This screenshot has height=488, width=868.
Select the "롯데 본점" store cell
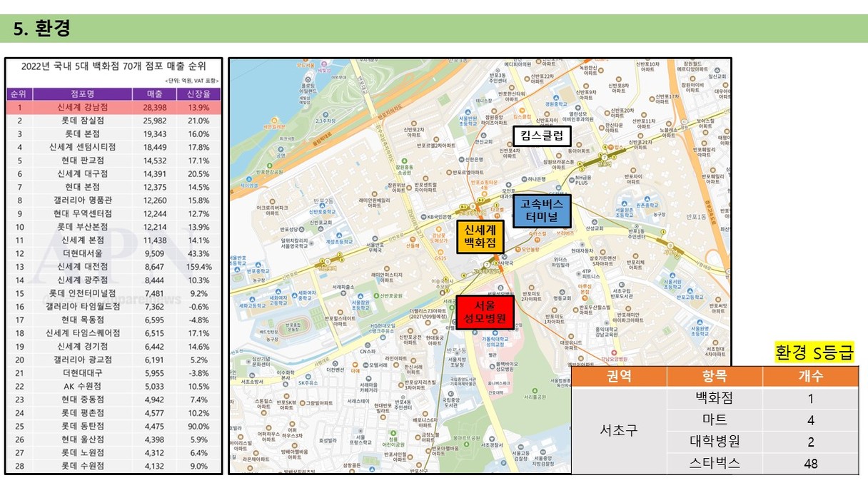tap(82, 134)
